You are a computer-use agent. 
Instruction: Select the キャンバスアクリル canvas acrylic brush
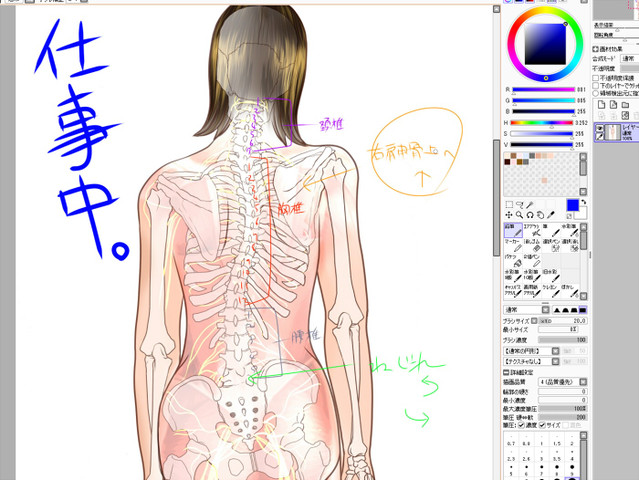click(x=513, y=291)
